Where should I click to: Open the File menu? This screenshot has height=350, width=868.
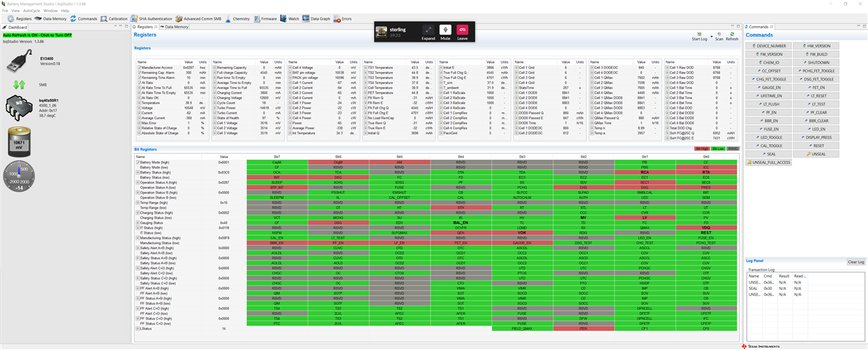[x=5, y=11]
